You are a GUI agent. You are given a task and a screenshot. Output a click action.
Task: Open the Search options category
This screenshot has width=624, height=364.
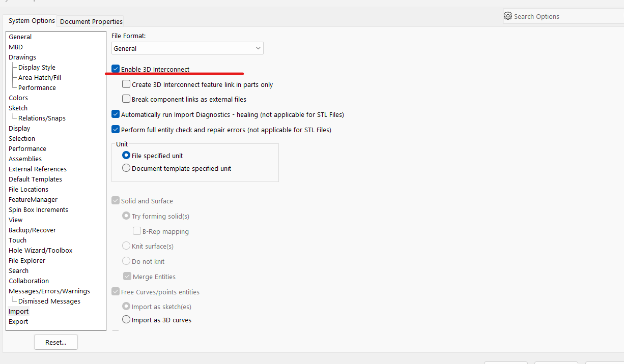(x=19, y=270)
